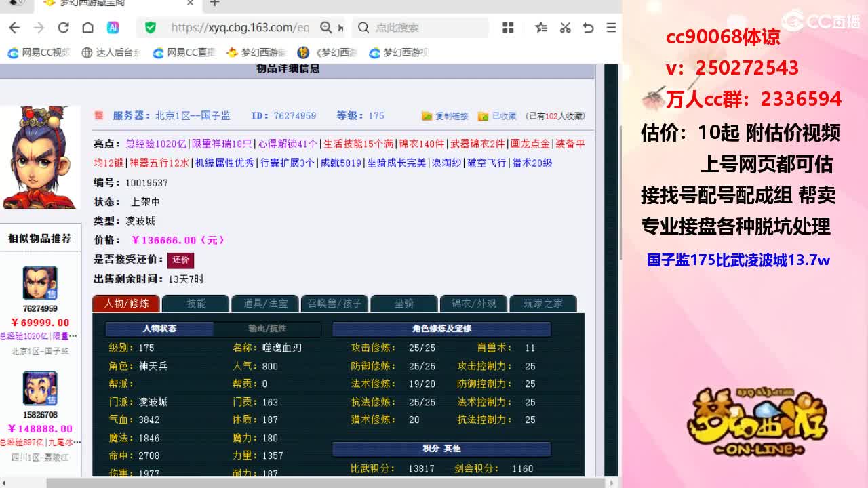Click the green security shield icon
This screenshot has width=868, height=488.
(151, 28)
